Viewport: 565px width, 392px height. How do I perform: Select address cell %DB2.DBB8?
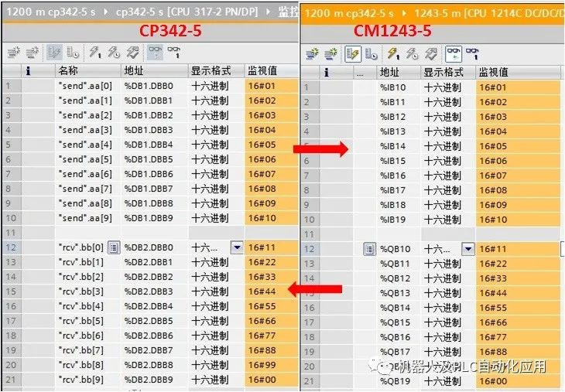[155, 365]
